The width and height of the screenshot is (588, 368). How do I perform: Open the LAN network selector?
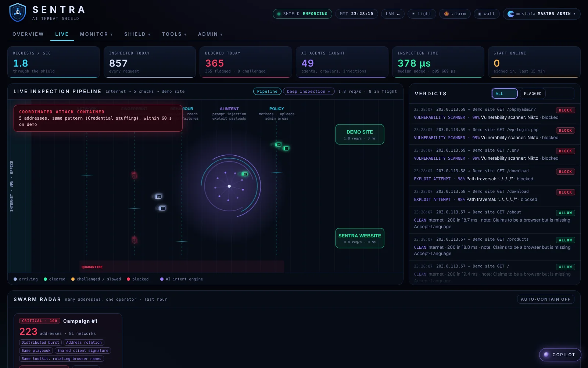392,14
